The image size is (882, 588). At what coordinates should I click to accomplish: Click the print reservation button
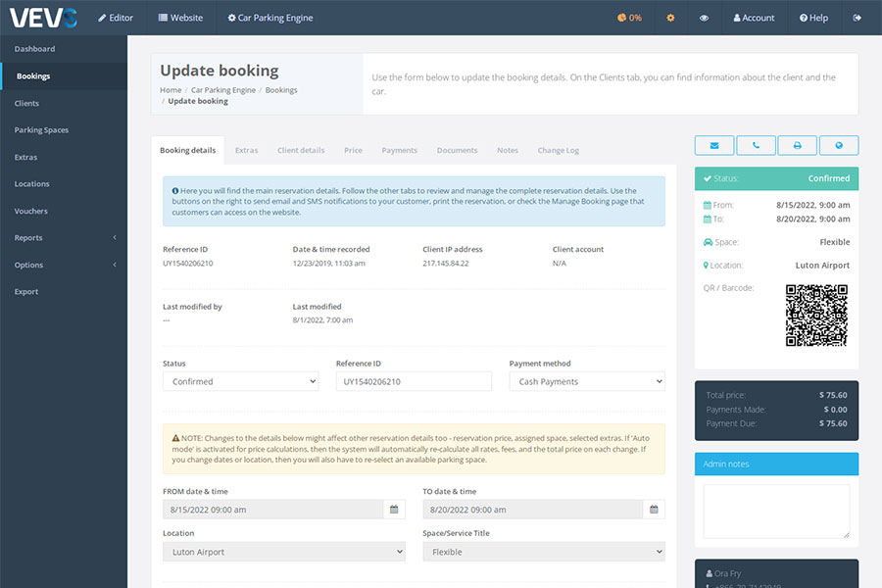797,145
